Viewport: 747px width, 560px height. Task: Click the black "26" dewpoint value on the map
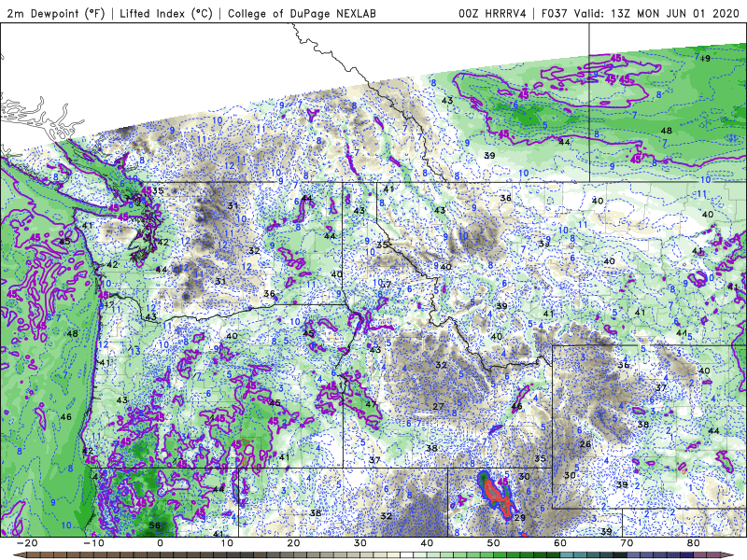click(585, 444)
